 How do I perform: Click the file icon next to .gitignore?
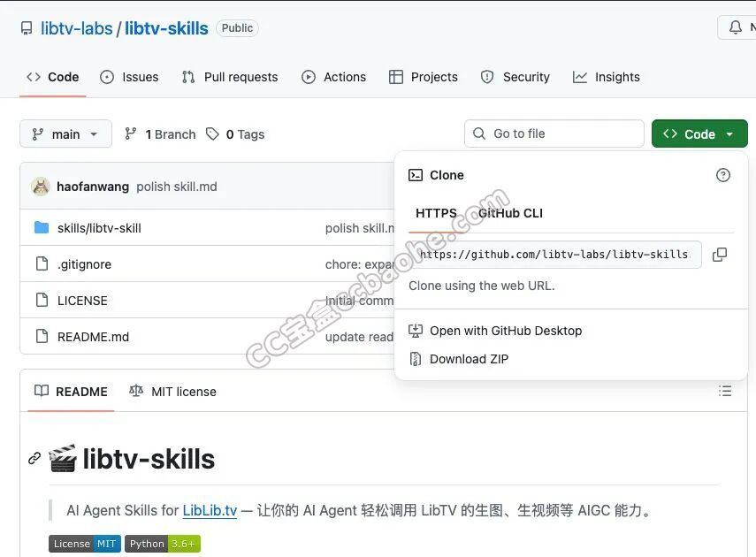(42, 263)
